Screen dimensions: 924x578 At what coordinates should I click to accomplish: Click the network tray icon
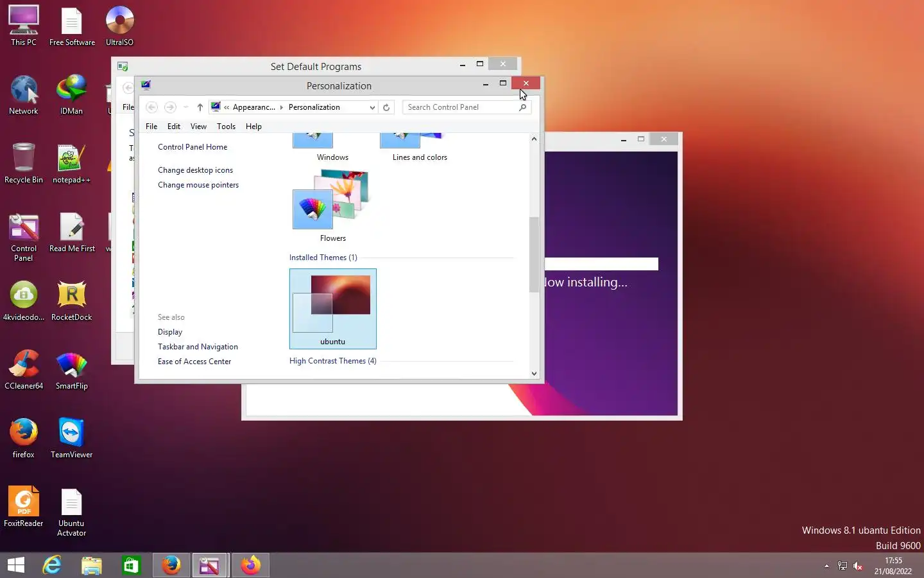click(843, 566)
